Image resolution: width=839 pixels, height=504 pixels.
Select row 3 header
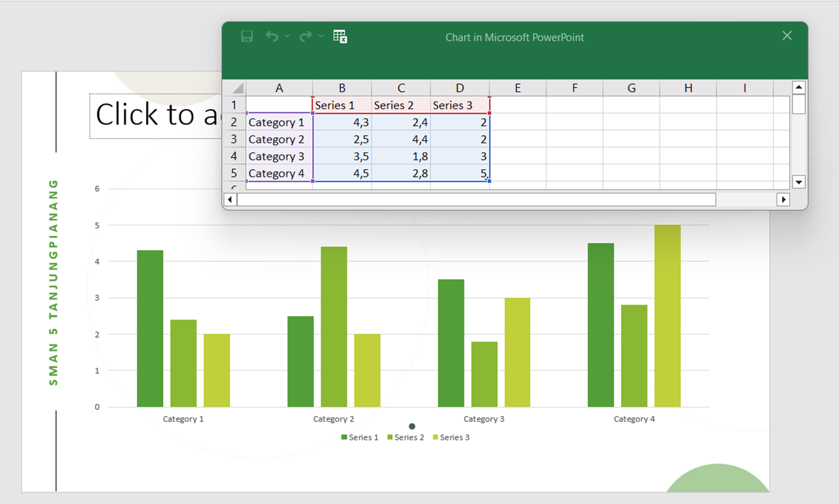click(234, 139)
